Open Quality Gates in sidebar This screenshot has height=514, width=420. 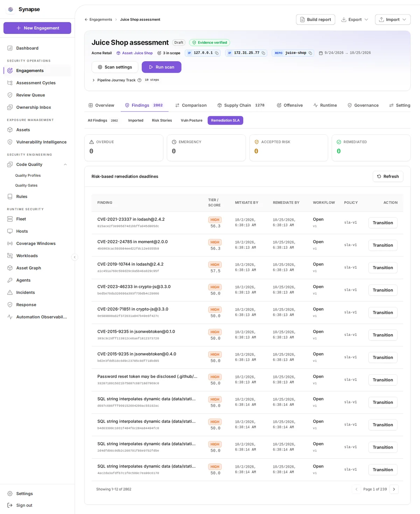click(26, 185)
